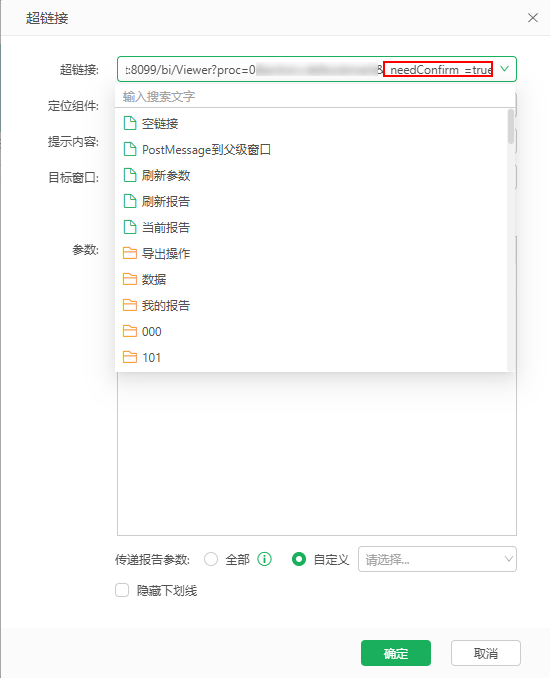550x678 pixels.
Task: Open the 101 folder entry
Action: pos(311,358)
